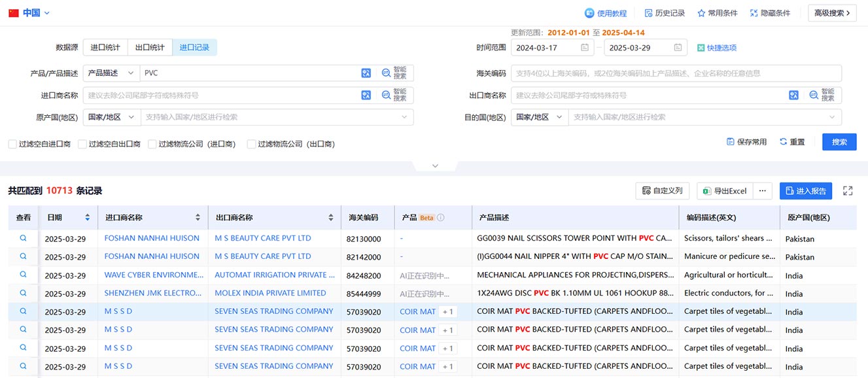The image size is (868, 378).
Task: Click HS code 84248200 cell
Action: 364,275
